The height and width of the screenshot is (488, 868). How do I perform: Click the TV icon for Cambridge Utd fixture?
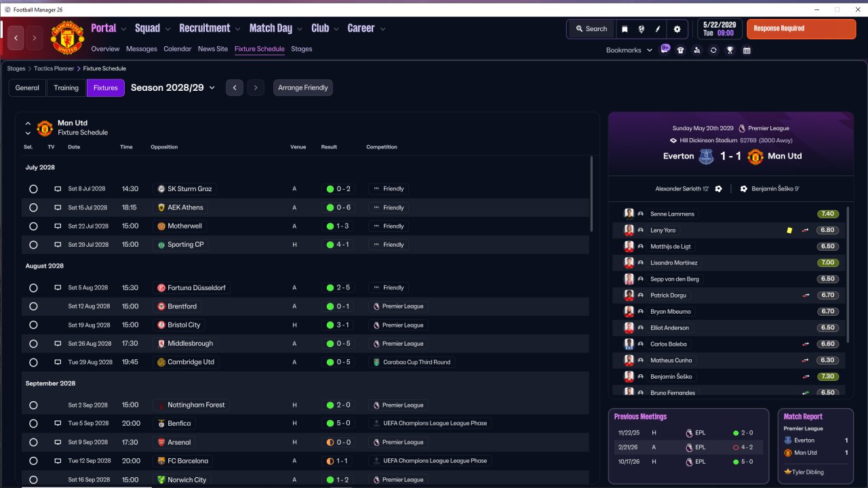[x=58, y=362]
